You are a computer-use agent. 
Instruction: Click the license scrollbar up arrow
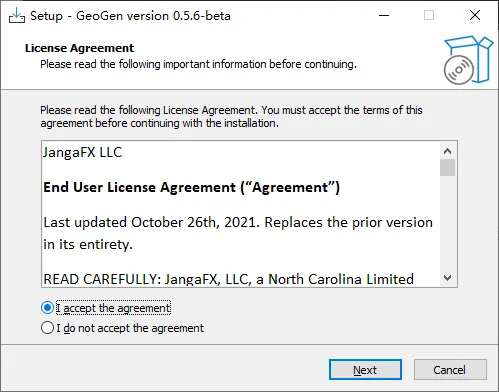coord(447,151)
